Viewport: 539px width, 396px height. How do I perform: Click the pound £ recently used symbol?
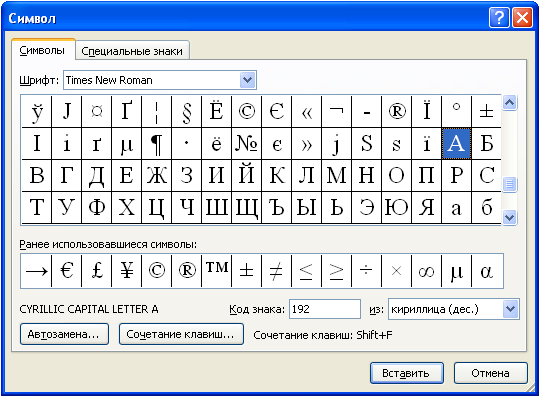click(x=97, y=271)
